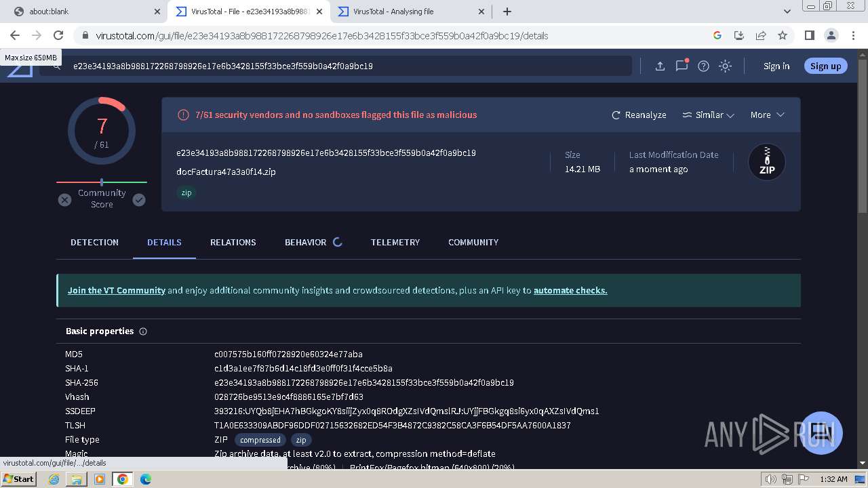The height and width of the screenshot is (488, 868).
Task: Reload the page with refresh icon
Action: click(x=58, y=35)
